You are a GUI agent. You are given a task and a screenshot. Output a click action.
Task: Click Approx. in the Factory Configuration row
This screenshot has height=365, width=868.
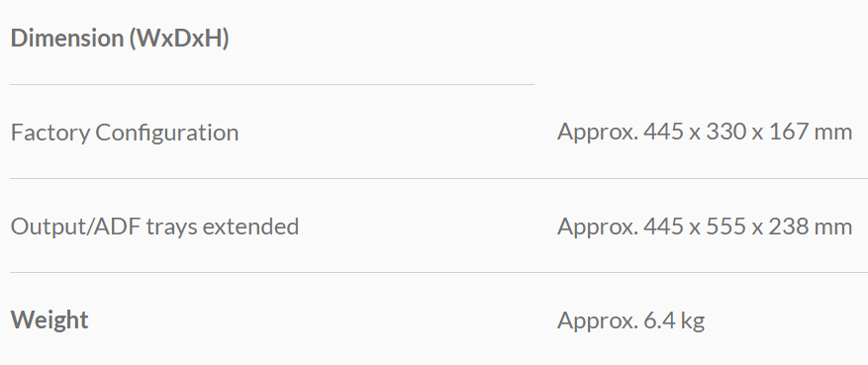(x=598, y=133)
